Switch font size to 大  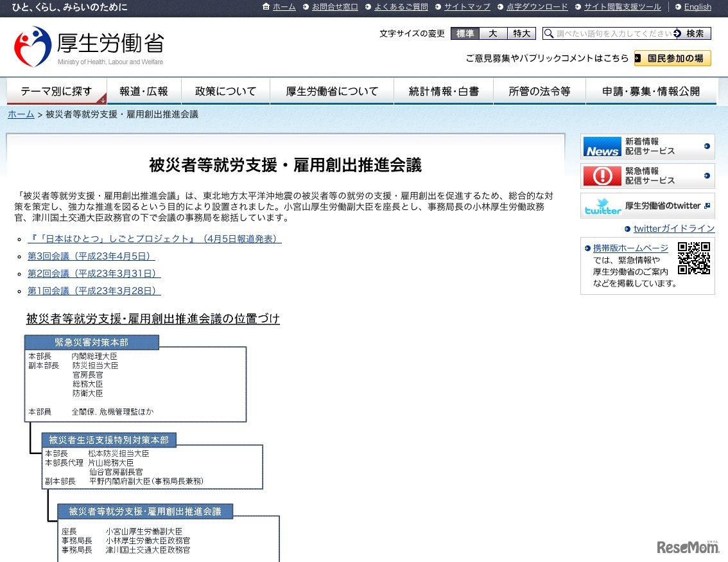(492, 33)
